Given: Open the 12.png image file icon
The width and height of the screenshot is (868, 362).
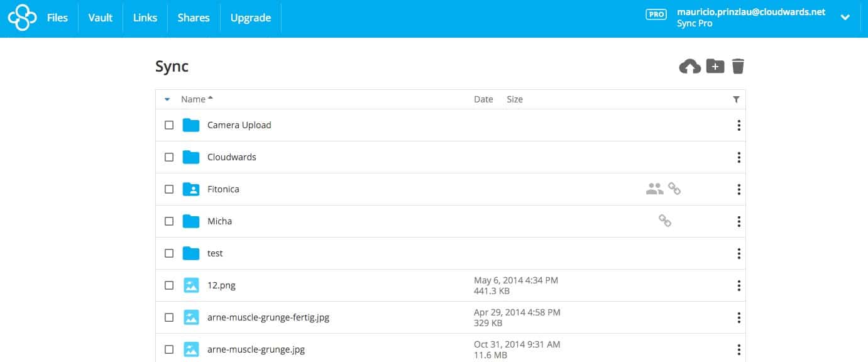Looking at the screenshot, I should click(191, 285).
